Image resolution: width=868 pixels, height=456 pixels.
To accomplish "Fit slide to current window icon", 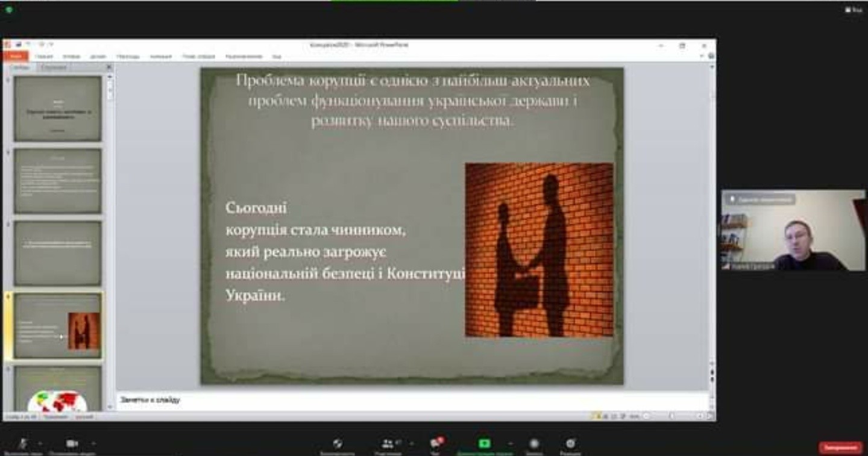I will 709,416.
